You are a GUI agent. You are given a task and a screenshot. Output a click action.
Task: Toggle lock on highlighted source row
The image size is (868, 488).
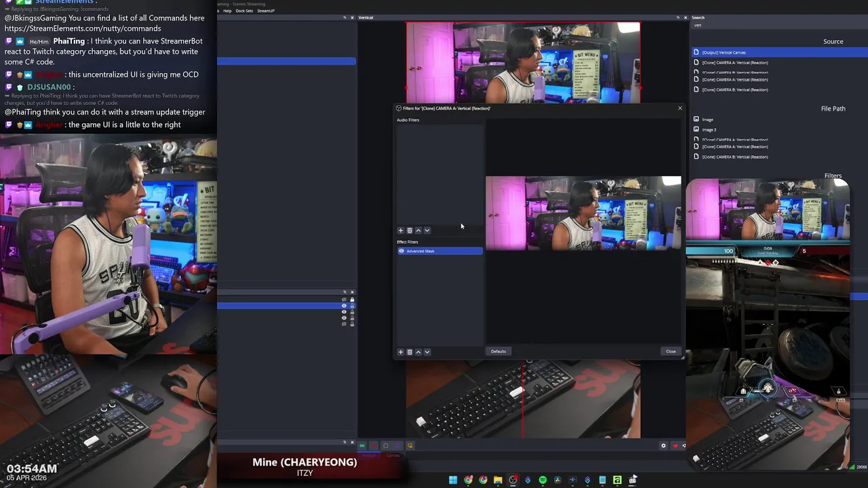click(x=352, y=306)
